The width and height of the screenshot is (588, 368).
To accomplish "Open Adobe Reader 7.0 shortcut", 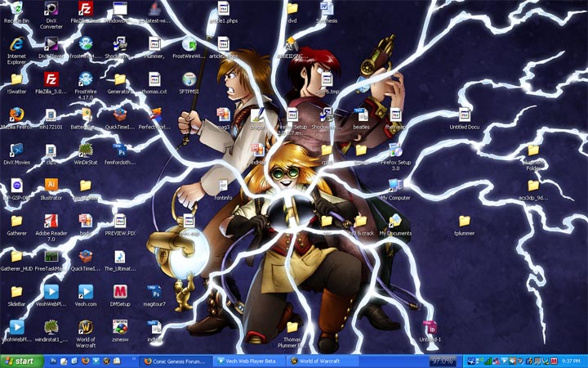I will [x=51, y=221].
